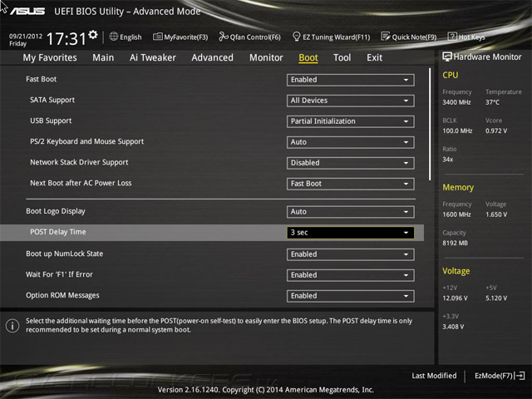Click the MyFavorite(F3) folder icon
The height and width of the screenshot is (399, 532).
157,37
